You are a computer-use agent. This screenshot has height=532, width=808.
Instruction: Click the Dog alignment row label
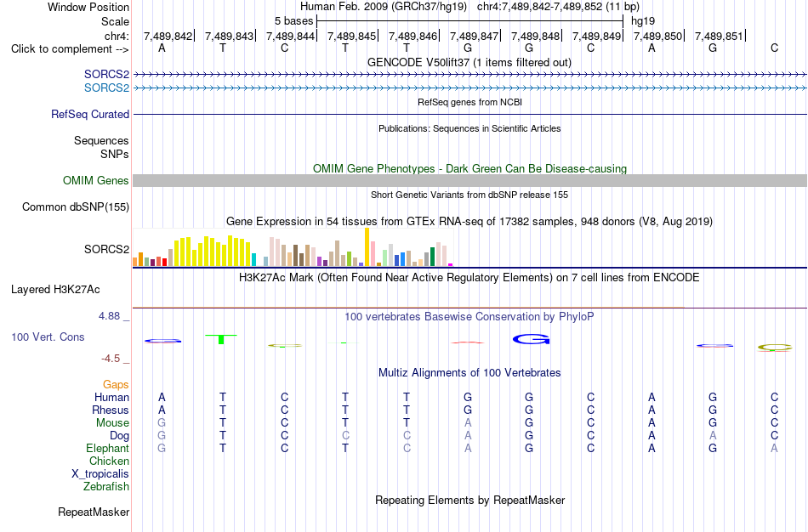coord(120,436)
